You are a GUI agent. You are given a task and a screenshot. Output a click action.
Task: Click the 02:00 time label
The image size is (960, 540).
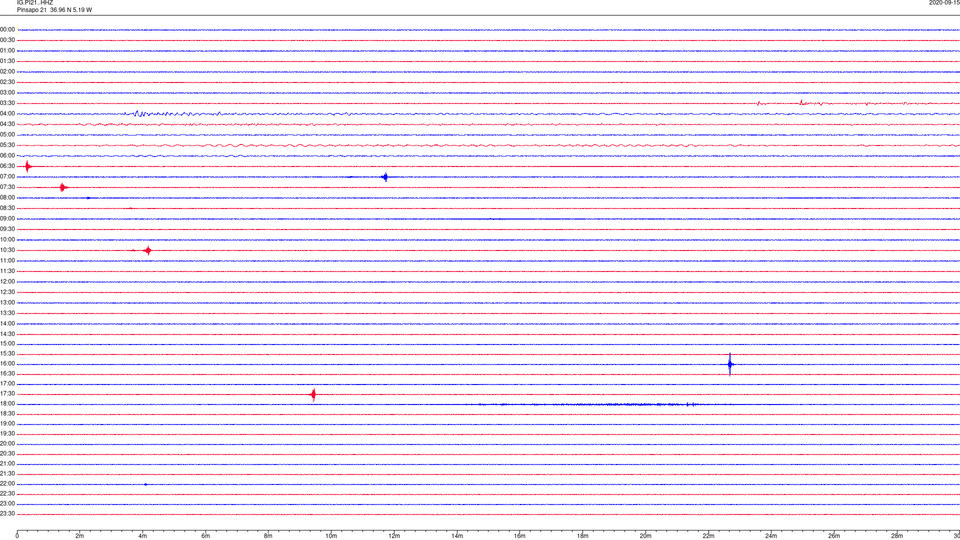8,72
